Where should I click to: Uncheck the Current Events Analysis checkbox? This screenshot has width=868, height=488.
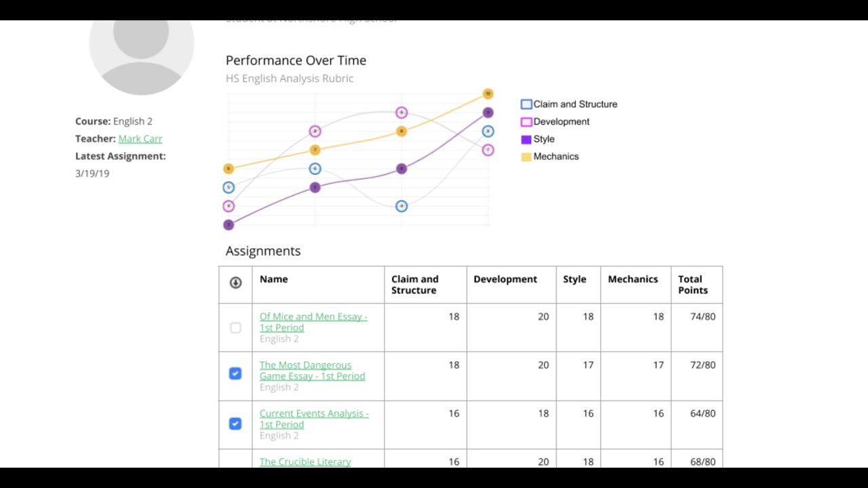coord(235,424)
